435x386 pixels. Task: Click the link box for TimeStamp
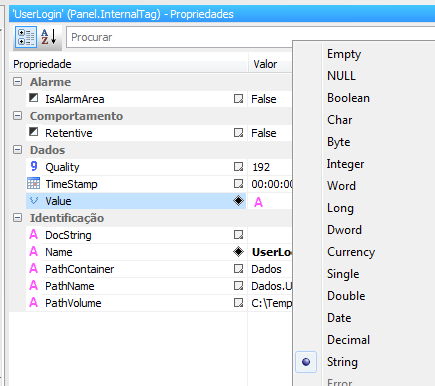coord(238,184)
